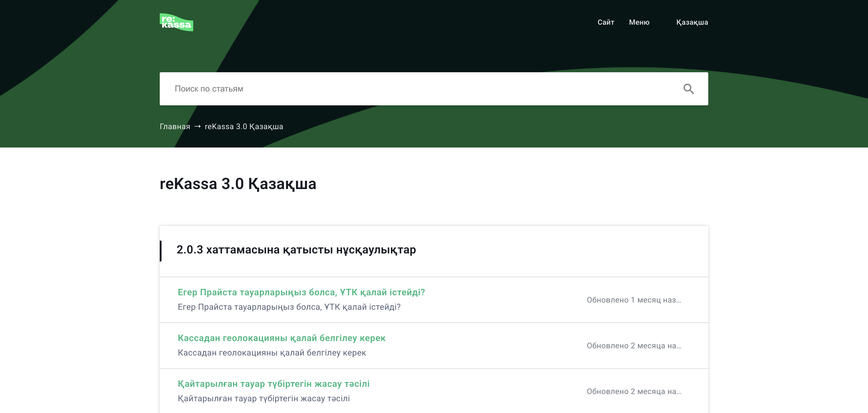This screenshot has width=868, height=413.
Task: Click the reKassa logo
Action: point(176,22)
